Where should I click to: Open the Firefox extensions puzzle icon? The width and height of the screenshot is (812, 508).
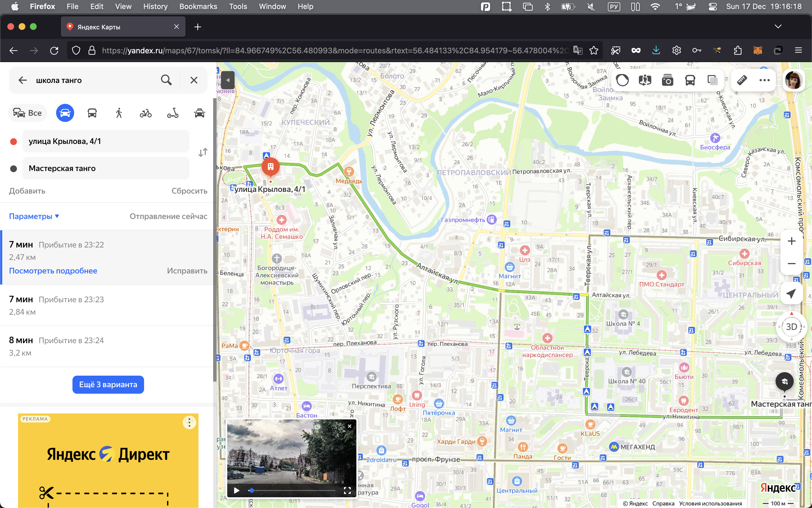tap(738, 51)
